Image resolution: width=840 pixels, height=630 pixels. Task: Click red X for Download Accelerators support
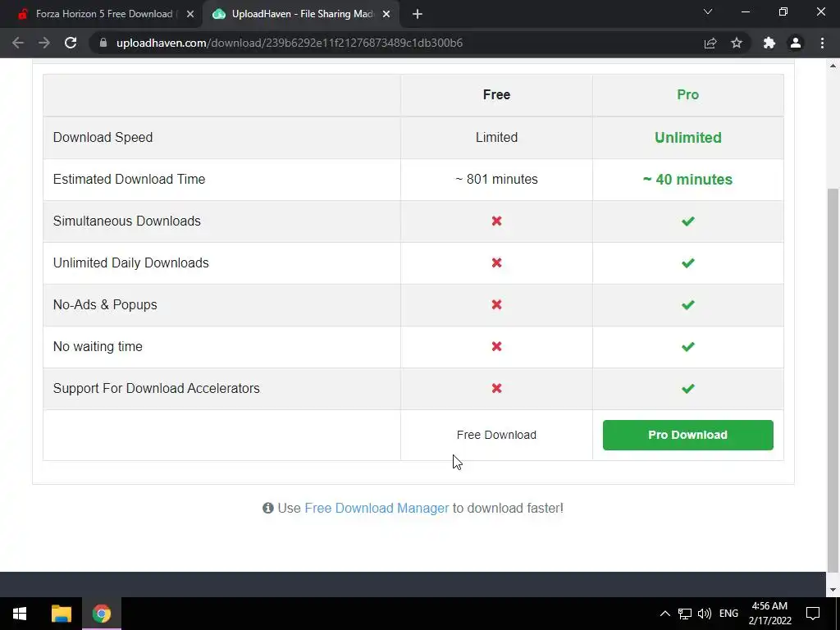[x=496, y=388]
